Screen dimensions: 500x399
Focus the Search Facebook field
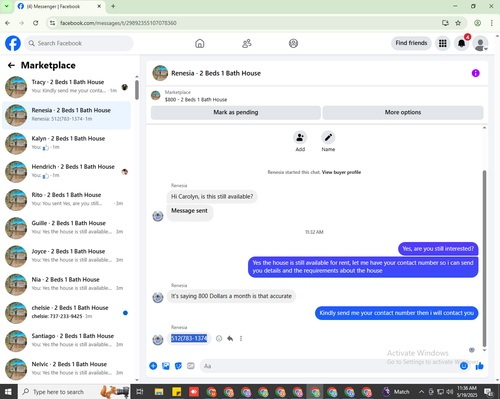(79, 43)
